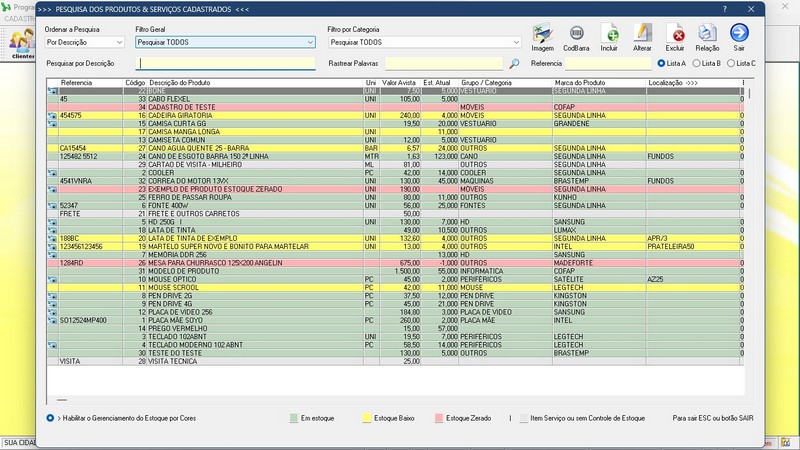The width and height of the screenshot is (800, 450).
Task: Open the Relação report icon
Action: coord(707,36)
